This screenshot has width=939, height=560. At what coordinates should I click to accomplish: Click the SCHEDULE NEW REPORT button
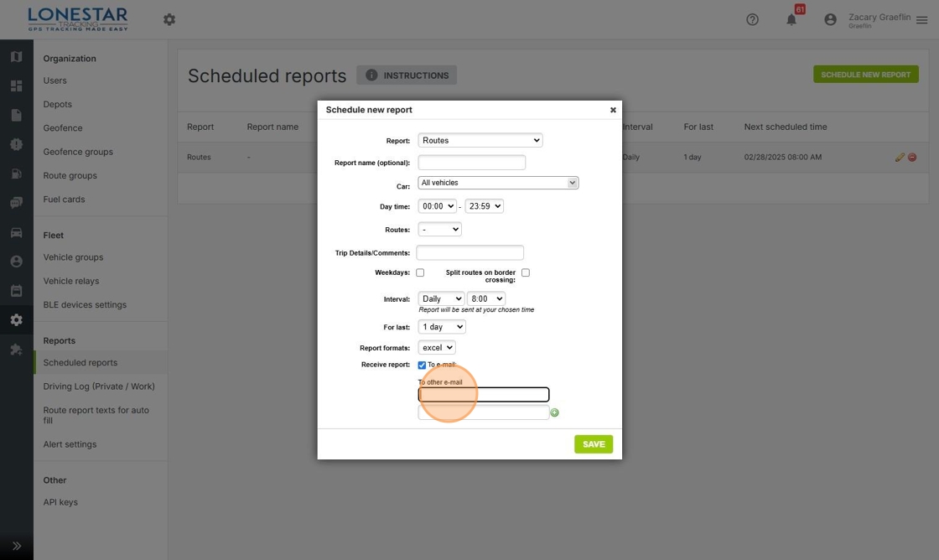point(865,75)
